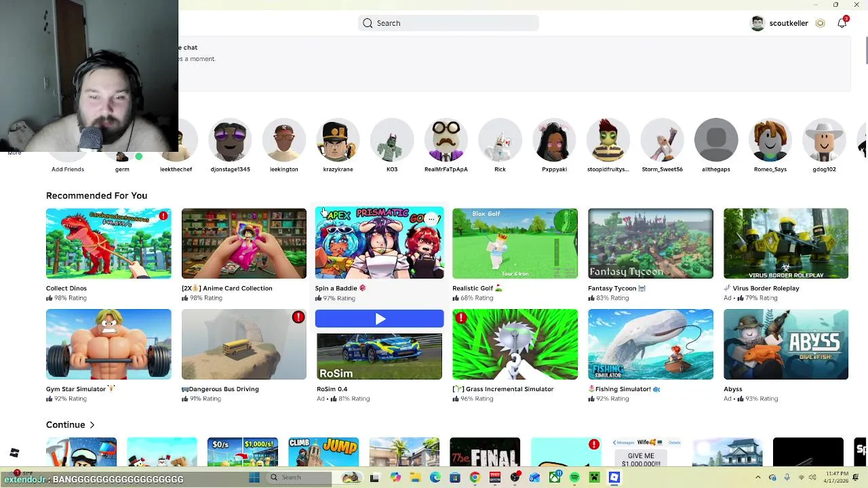Viewport: 868px width, 488px height.
Task: Open The FINAL game in Continue row
Action: (485, 452)
